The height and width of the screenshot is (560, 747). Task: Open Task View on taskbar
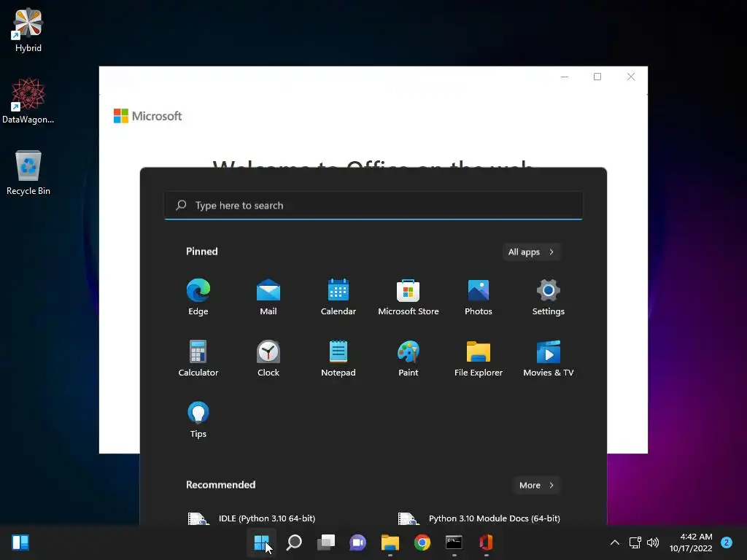[326, 542]
